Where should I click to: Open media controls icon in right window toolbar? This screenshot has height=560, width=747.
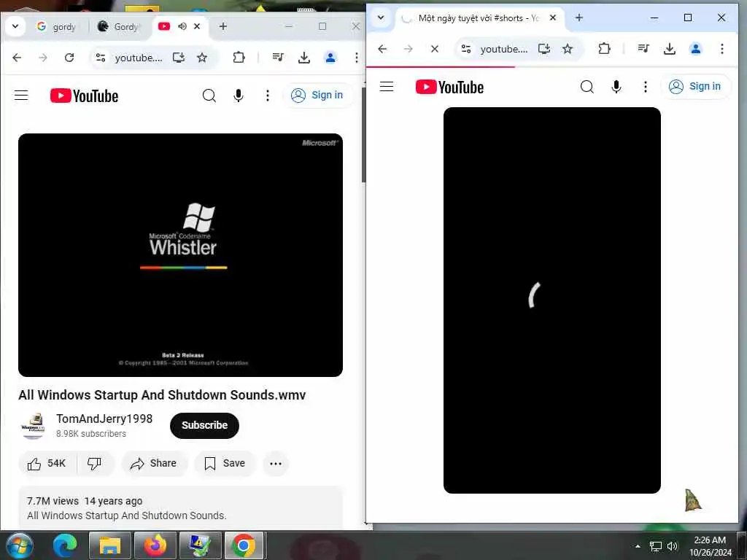pyautogui.click(x=643, y=49)
